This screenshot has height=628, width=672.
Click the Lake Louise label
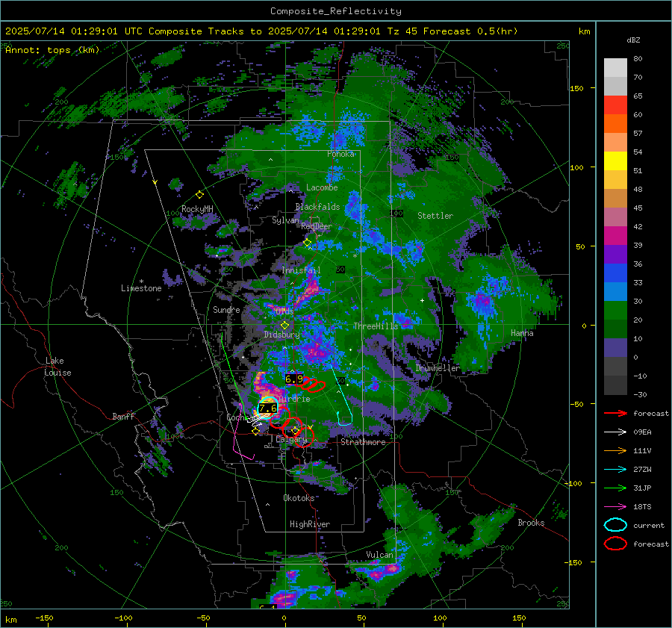(57, 367)
